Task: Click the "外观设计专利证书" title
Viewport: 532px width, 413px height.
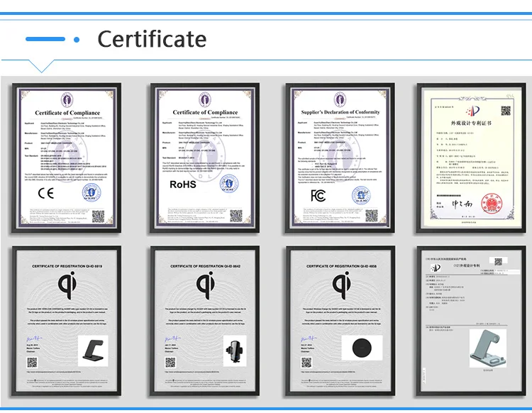Action: point(471,123)
